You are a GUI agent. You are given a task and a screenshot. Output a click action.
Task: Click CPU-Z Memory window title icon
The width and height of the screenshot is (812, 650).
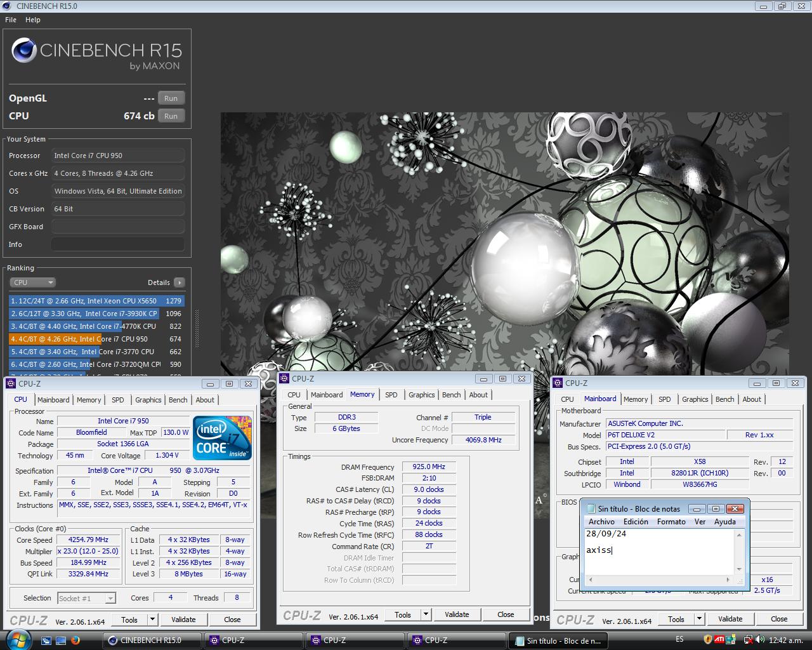click(284, 378)
